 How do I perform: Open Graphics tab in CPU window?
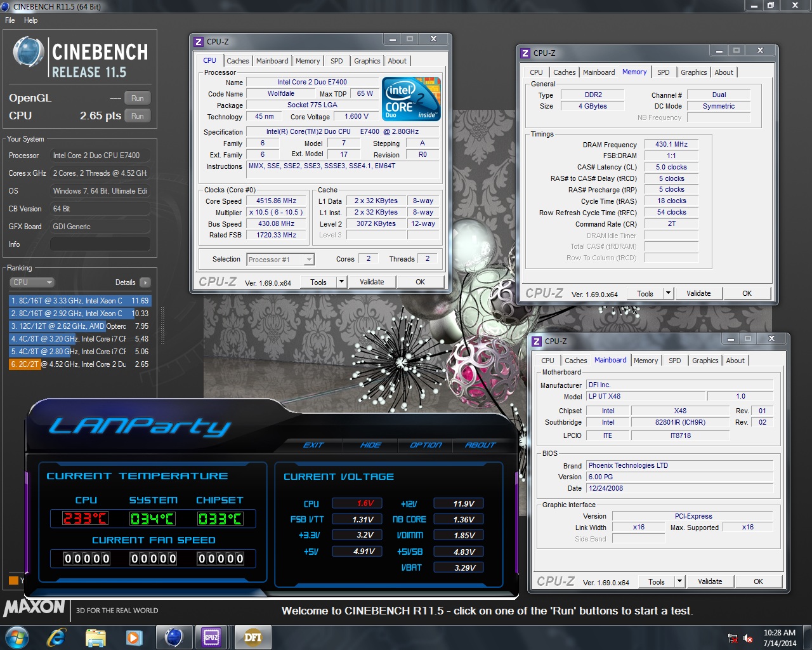367,61
